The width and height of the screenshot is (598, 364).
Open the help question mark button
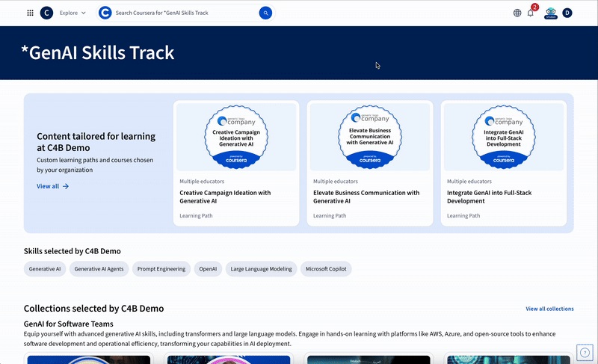coord(585,353)
